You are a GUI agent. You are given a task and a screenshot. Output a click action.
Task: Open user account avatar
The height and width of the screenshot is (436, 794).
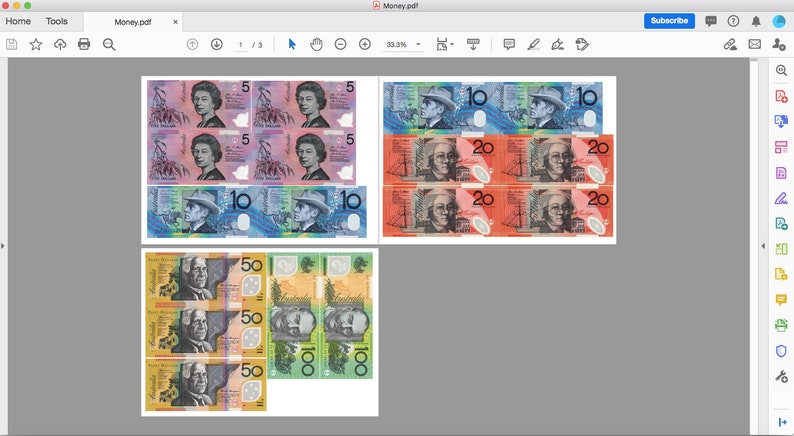click(779, 21)
